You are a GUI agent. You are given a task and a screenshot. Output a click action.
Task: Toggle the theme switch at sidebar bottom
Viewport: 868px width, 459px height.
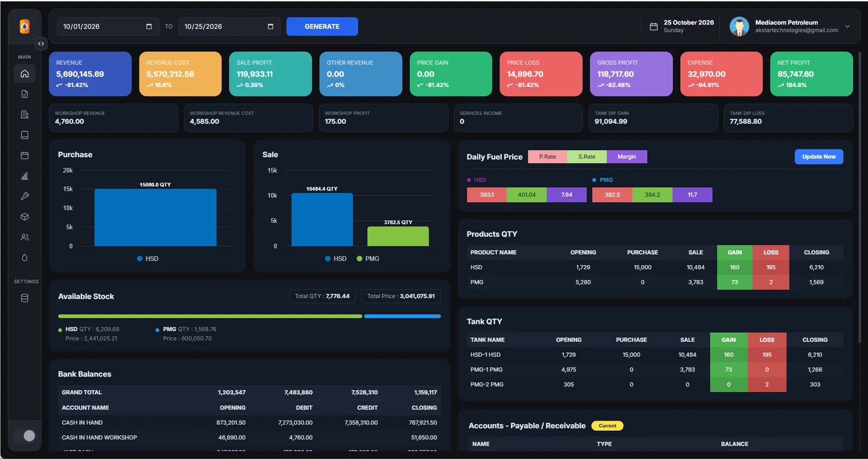click(24, 436)
